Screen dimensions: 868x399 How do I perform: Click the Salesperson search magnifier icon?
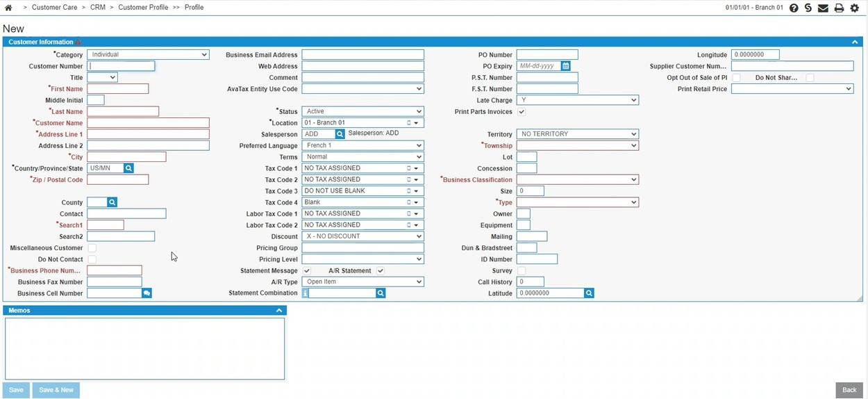coord(340,134)
